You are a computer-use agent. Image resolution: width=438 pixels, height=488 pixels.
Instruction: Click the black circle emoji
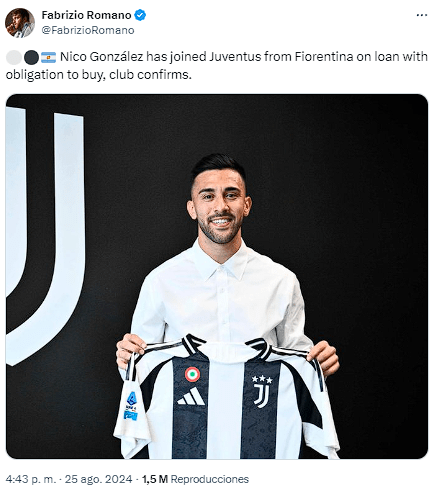(x=31, y=57)
